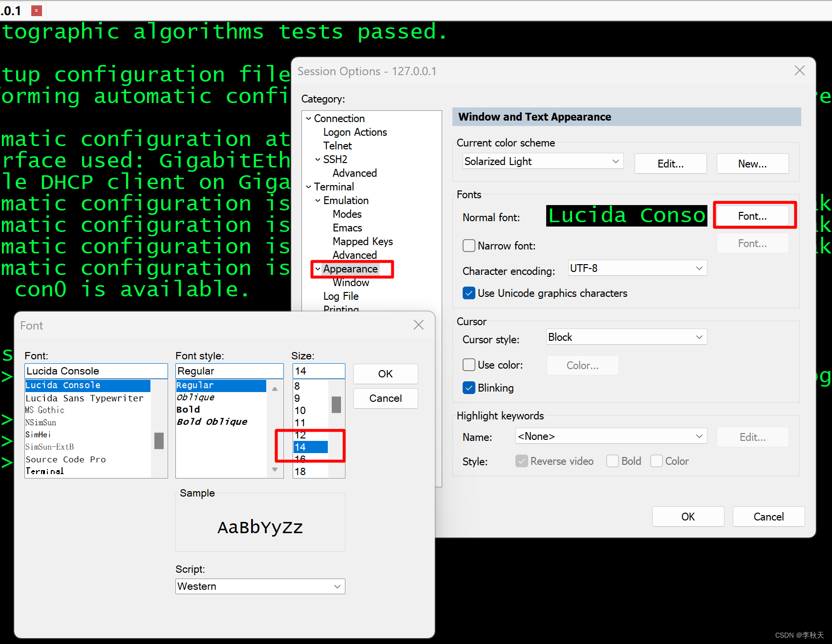Choose NSimSun from font list
Viewport: 832px width, 644px height.
[41, 422]
